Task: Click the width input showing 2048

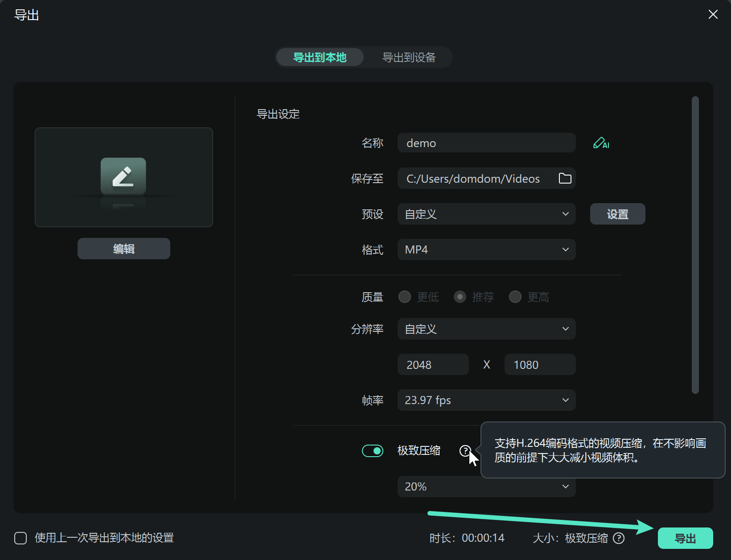Action: [x=432, y=364]
